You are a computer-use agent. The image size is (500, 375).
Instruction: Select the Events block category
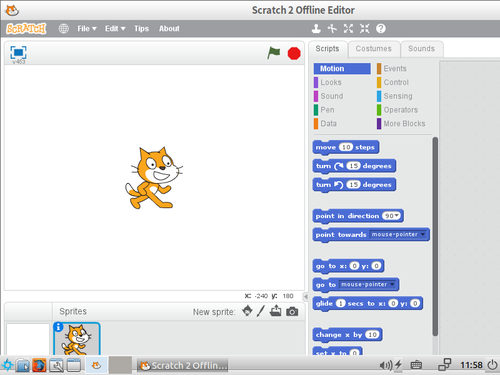click(392, 69)
